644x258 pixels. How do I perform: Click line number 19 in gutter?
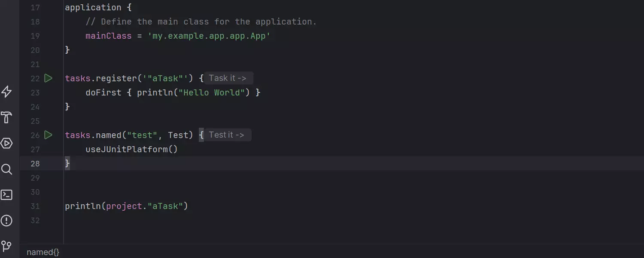(x=35, y=36)
